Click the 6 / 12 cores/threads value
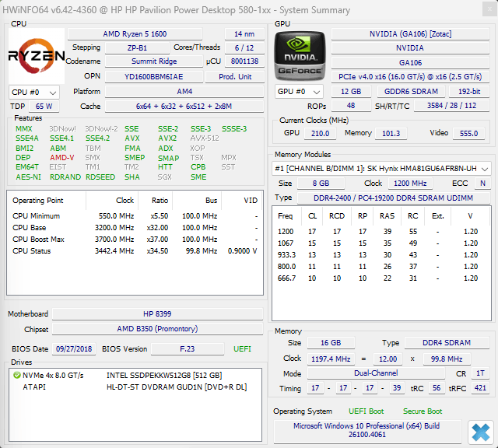The image size is (498, 448). point(244,48)
